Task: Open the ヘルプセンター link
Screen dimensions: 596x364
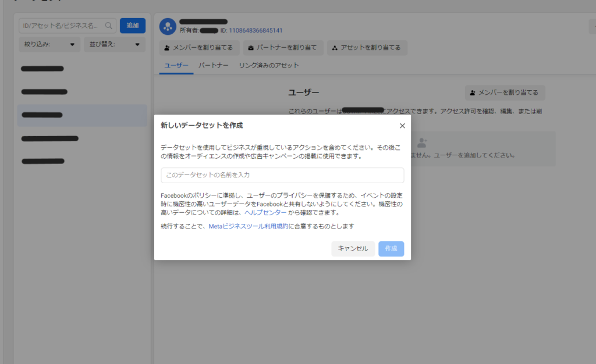Action: 265,213
